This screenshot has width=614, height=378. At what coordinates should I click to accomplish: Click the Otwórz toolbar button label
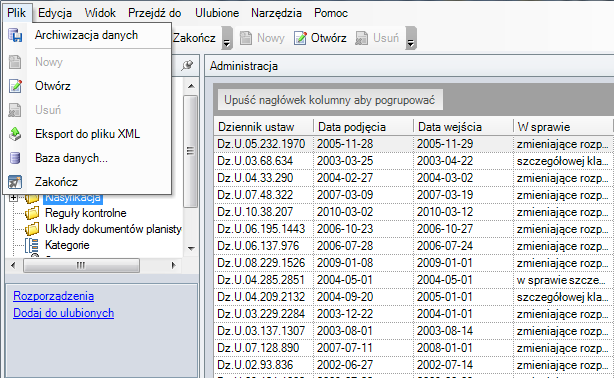(329, 38)
